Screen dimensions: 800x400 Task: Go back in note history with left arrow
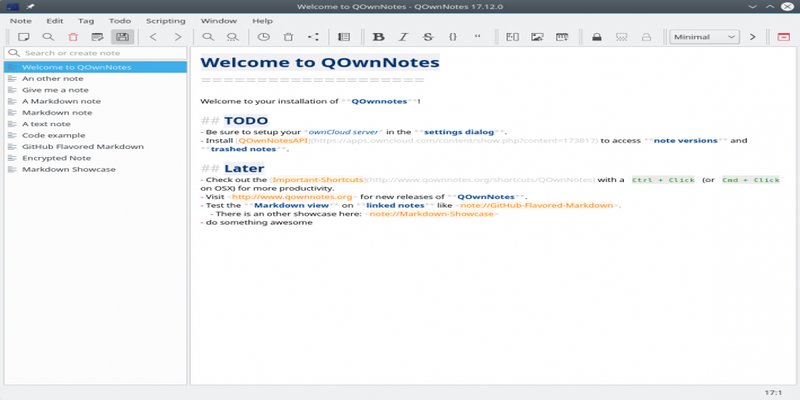153,37
